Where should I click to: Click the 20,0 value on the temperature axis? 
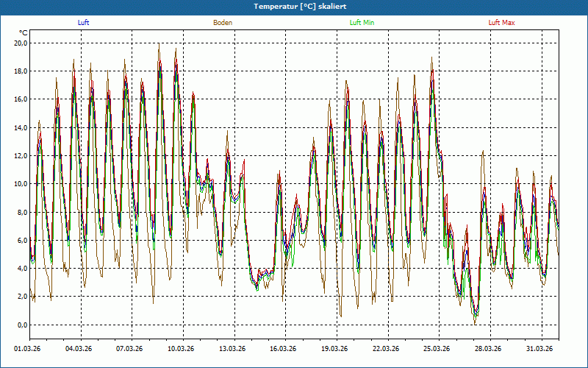pyautogui.click(x=21, y=43)
